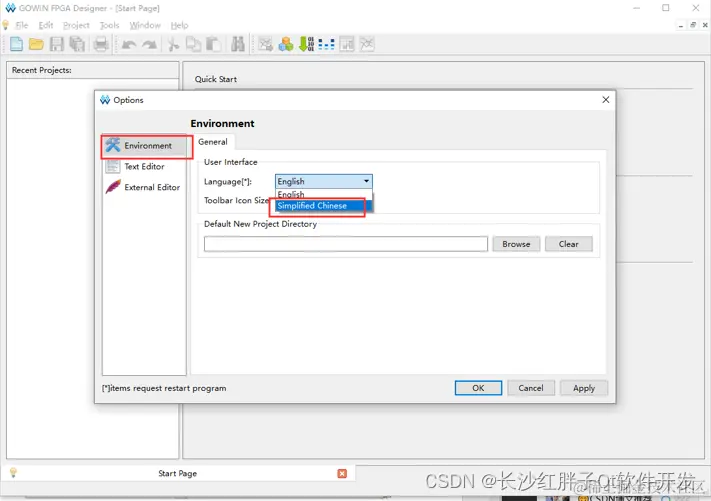Click the Undo arrow icon

tap(129, 44)
